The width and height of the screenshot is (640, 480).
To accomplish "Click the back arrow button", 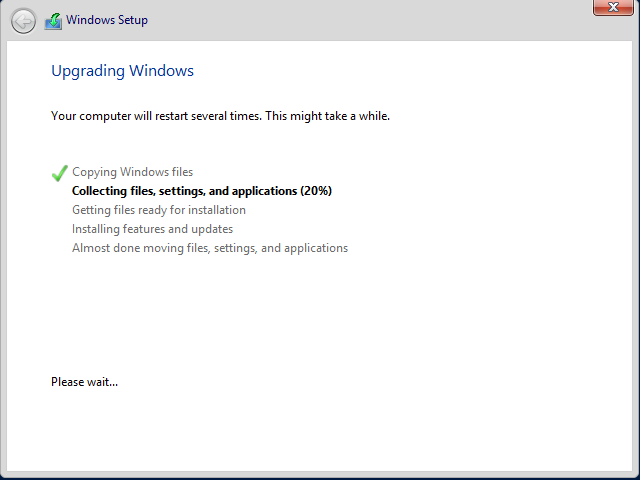I will coord(23,21).
